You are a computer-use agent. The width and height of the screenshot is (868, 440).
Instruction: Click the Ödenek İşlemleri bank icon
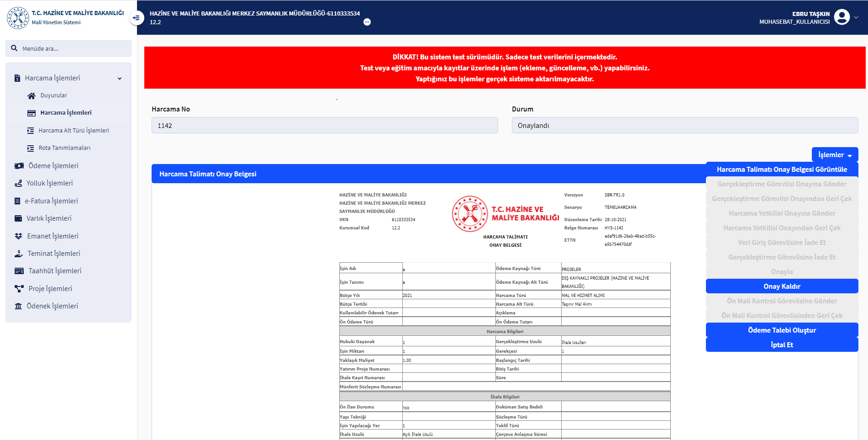(18, 306)
